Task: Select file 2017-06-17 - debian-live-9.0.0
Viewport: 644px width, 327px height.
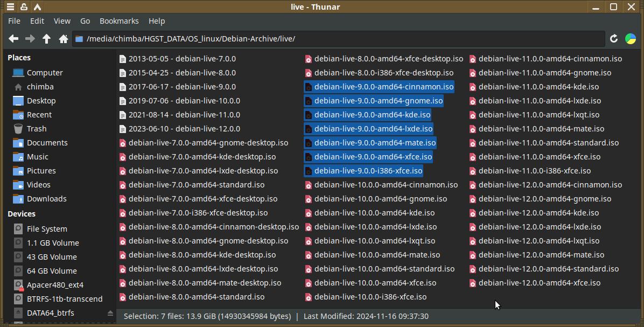Action: (178, 87)
